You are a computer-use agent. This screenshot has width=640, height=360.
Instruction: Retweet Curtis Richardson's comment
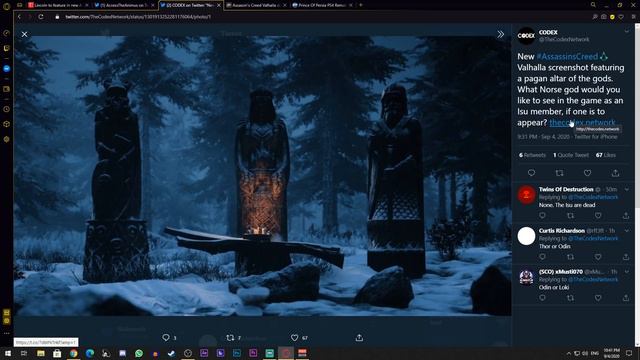570,257
